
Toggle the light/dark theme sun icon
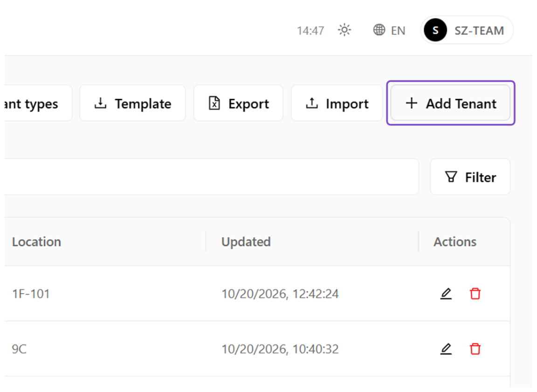pos(344,30)
